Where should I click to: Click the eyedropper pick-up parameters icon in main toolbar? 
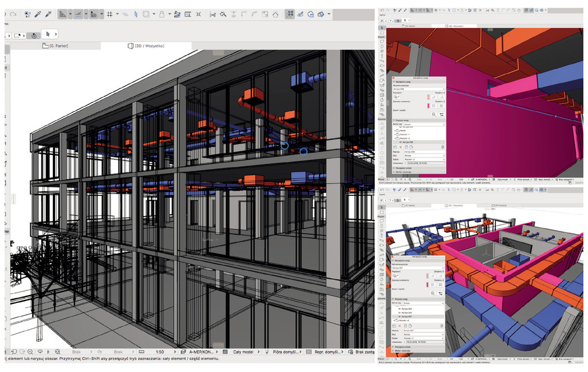38,14
